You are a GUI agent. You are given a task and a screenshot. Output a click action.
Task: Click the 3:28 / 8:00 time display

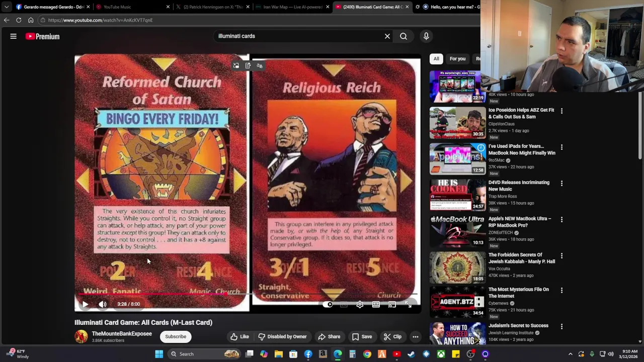pyautogui.click(x=128, y=304)
